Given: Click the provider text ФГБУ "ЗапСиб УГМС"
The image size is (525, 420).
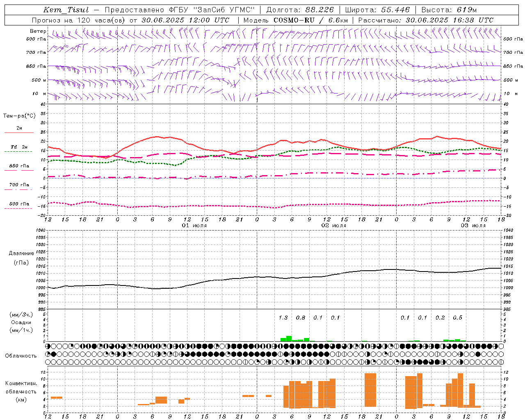Looking at the screenshot, I should coord(212,10).
